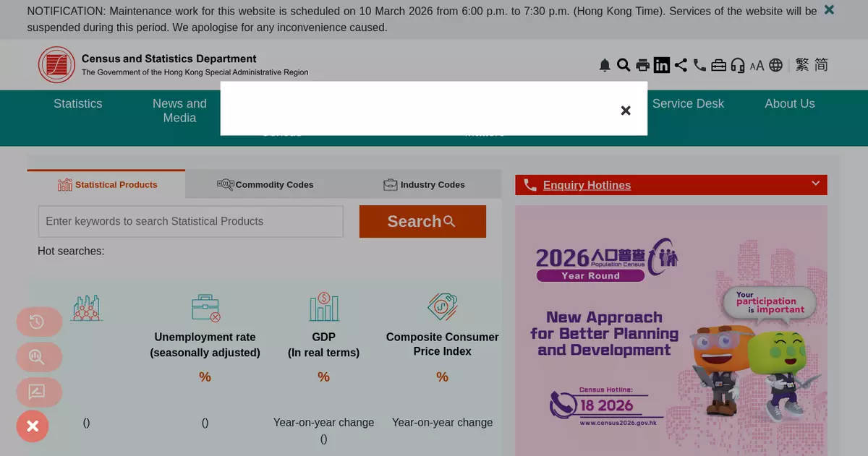Collapse floating menu with red X button
The image size is (868, 456).
(33, 426)
